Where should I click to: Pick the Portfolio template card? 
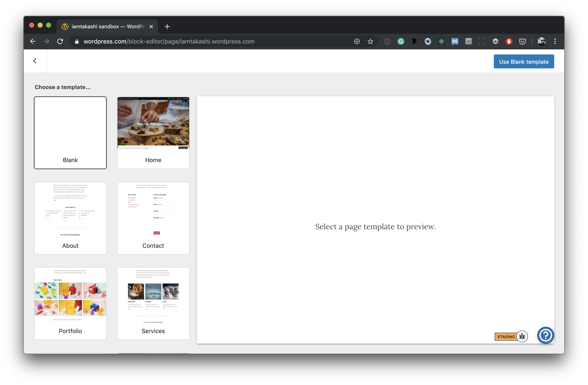(70, 304)
